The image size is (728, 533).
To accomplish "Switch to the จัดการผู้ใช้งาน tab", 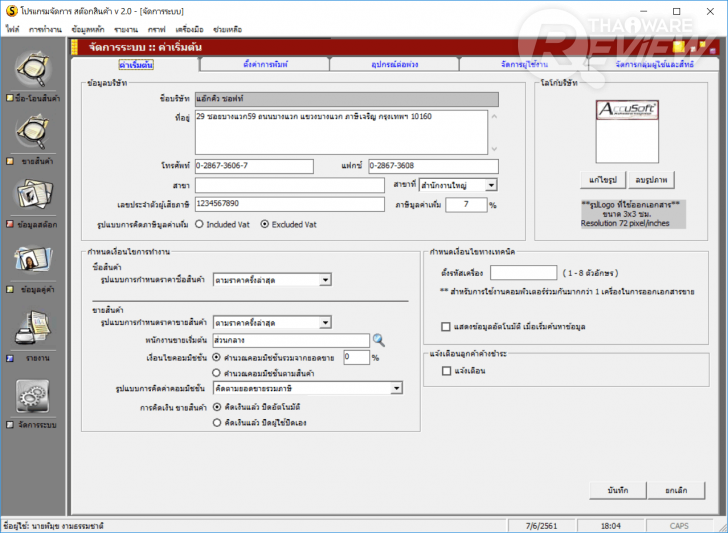I will pyautogui.click(x=524, y=65).
